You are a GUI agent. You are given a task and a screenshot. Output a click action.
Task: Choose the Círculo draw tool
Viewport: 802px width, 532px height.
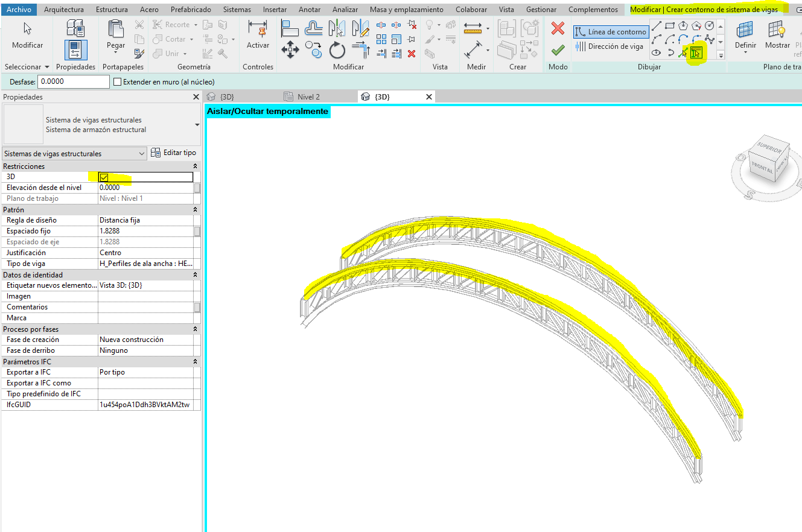point(710,27)
